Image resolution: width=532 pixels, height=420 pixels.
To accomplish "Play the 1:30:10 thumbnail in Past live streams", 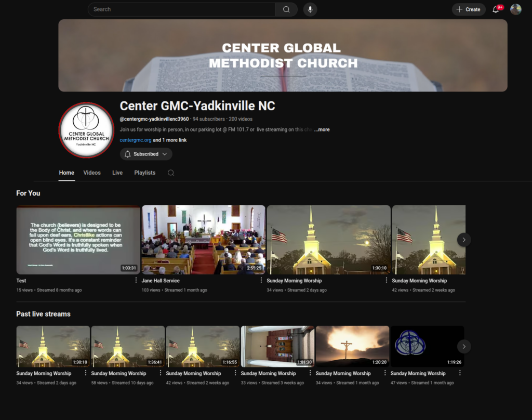I will click(53, 346).
